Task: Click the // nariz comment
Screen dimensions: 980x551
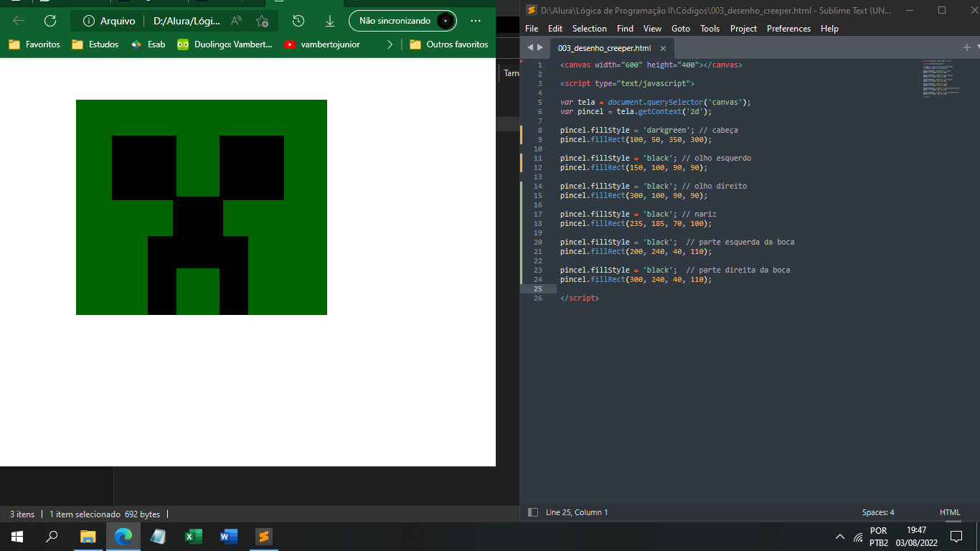Action: 699,214
